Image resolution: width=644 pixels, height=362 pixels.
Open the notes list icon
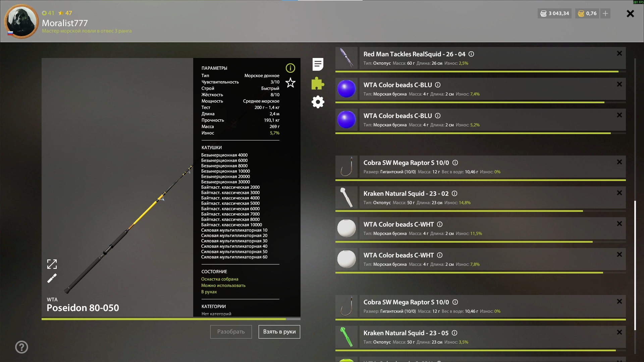[x=318, y=64]
